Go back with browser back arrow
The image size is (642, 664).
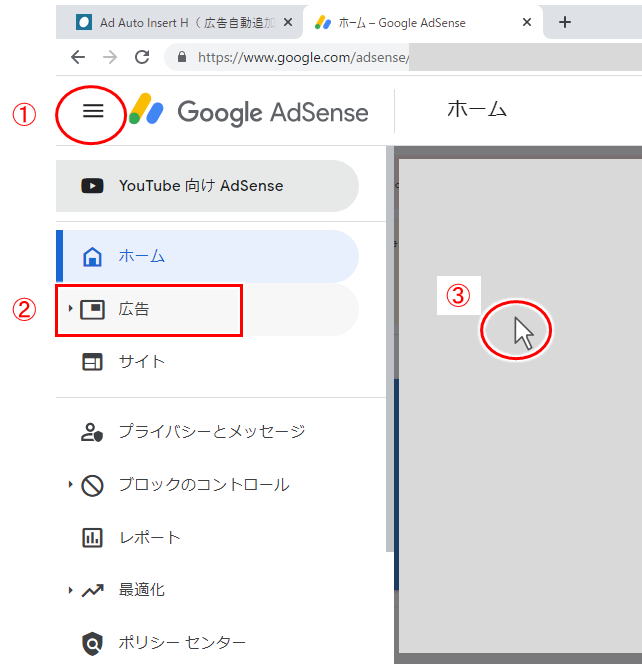click(x=78, y=57)
